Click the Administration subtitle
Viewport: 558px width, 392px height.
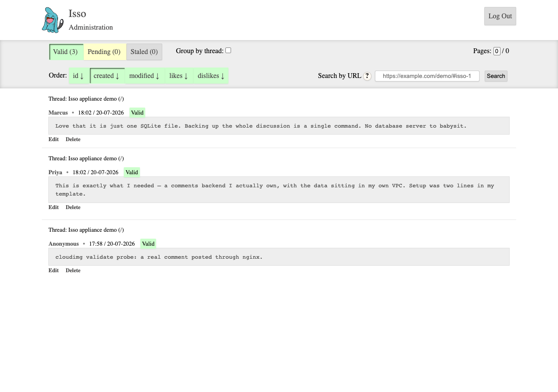(x=91, y=27)
